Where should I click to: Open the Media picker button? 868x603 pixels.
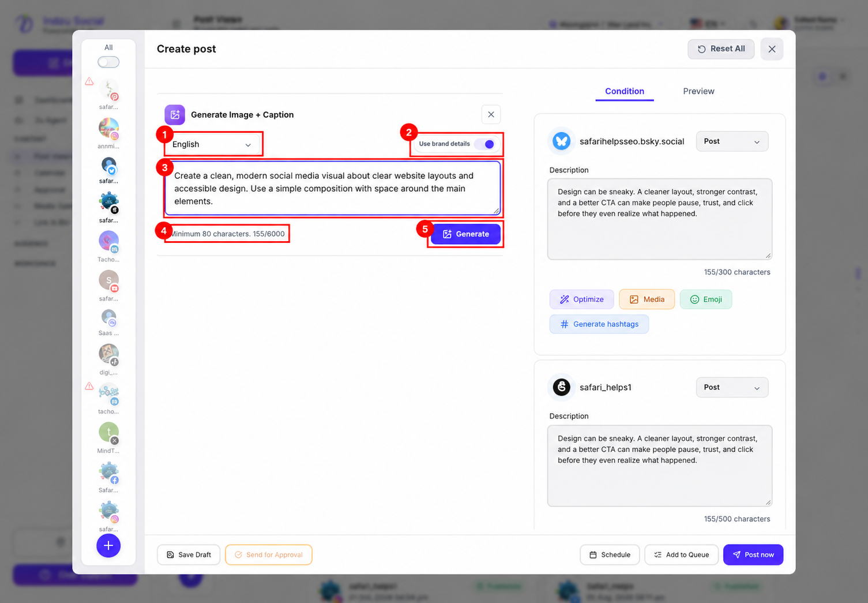click(x=647, y=299)
